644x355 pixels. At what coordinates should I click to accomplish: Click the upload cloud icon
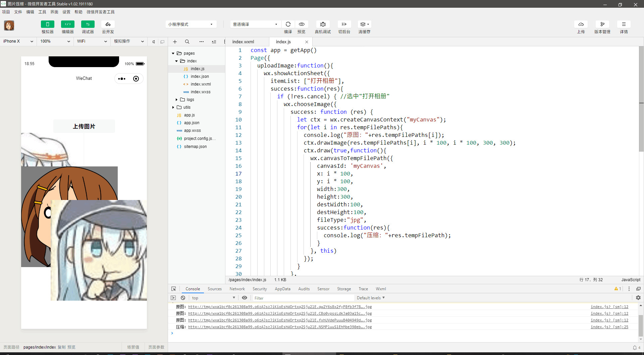pos(581,24)
